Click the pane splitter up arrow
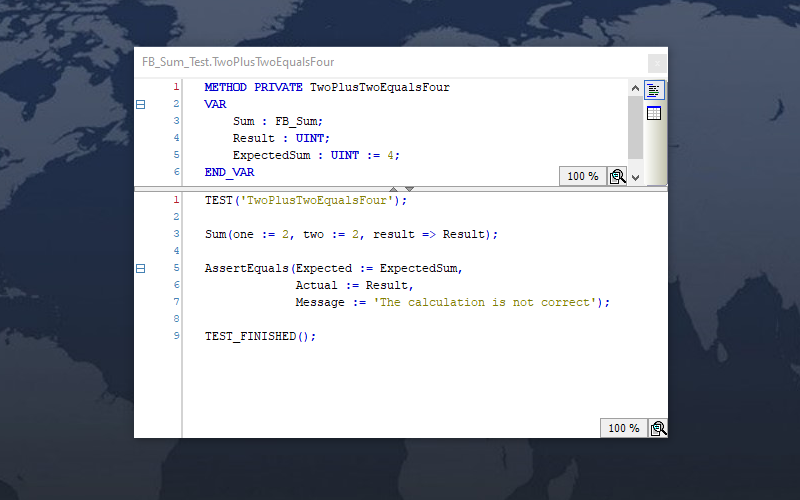 394,188
